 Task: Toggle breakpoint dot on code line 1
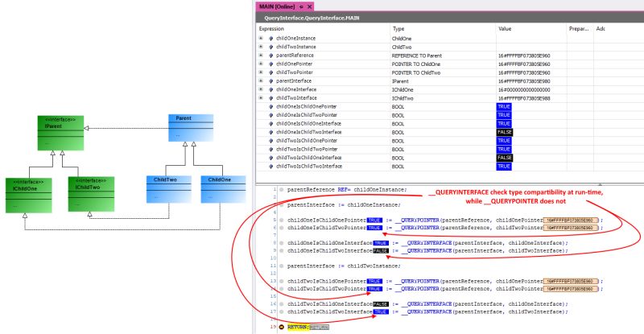pyautogui.click(x=281, y=190)
